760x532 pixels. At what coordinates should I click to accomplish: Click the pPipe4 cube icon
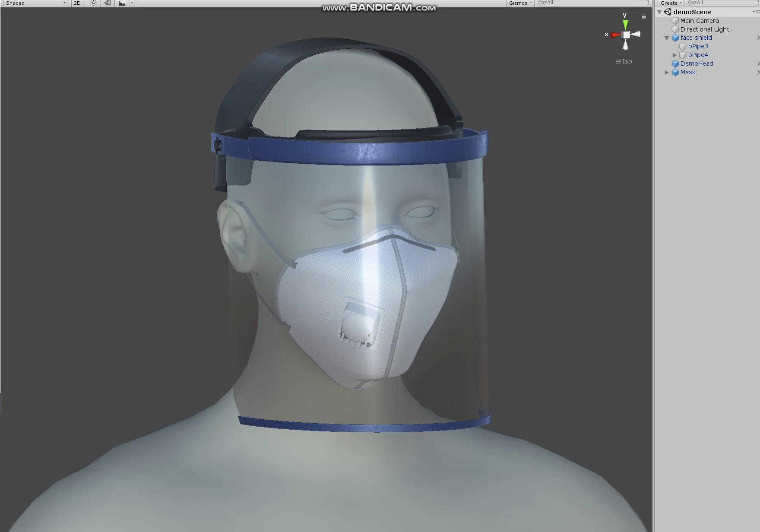(683, 55)
